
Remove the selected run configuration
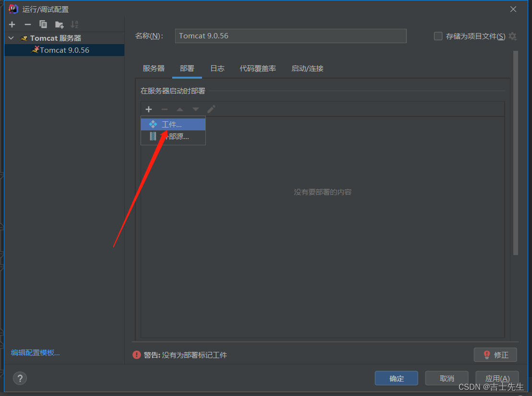coord(28,24)
